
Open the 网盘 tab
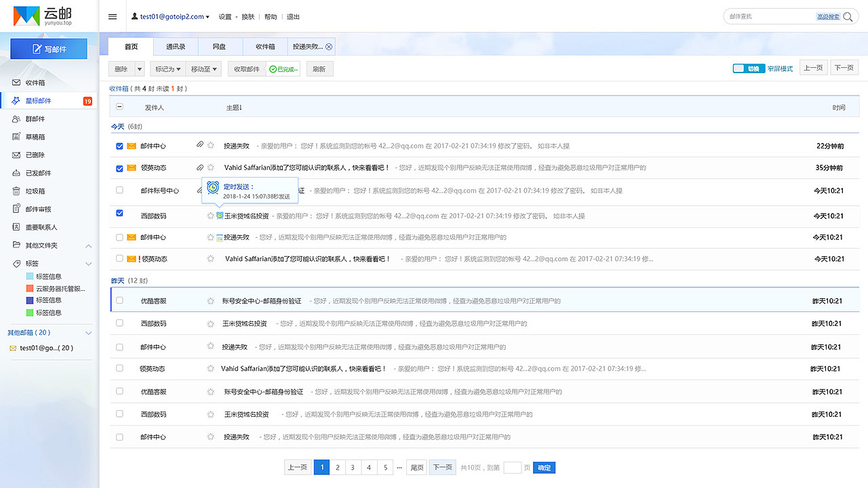click(219, 46)
